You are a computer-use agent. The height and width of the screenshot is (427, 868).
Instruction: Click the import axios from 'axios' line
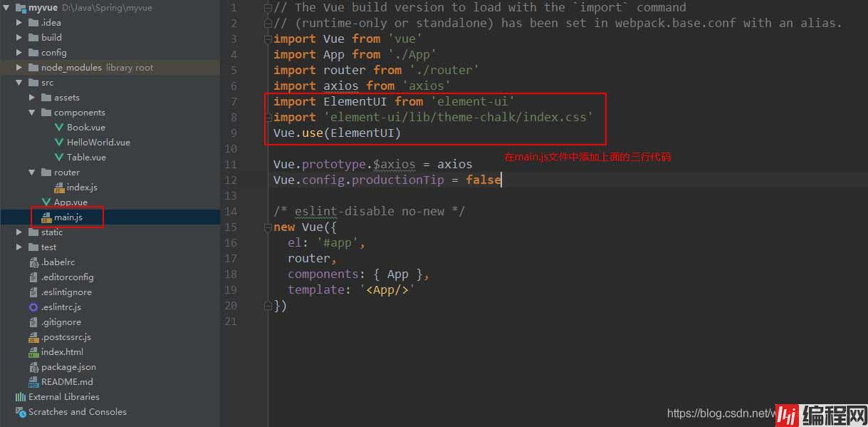pyautogui.click(x=362, y=86)
